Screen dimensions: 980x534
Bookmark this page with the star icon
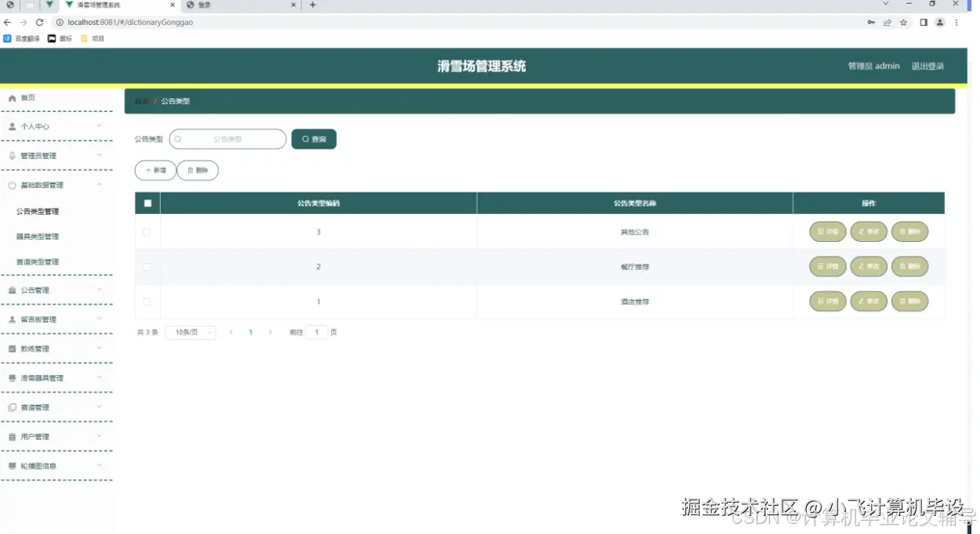904,23
